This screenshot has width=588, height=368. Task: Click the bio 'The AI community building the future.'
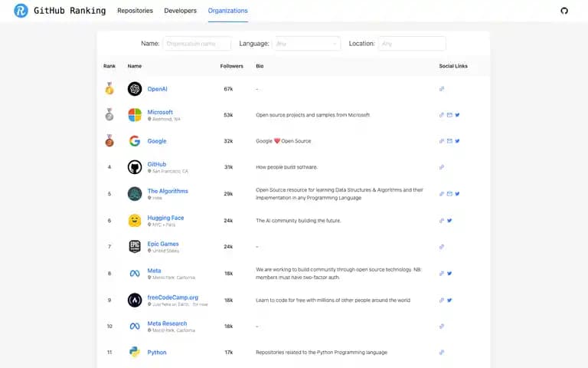298,221
